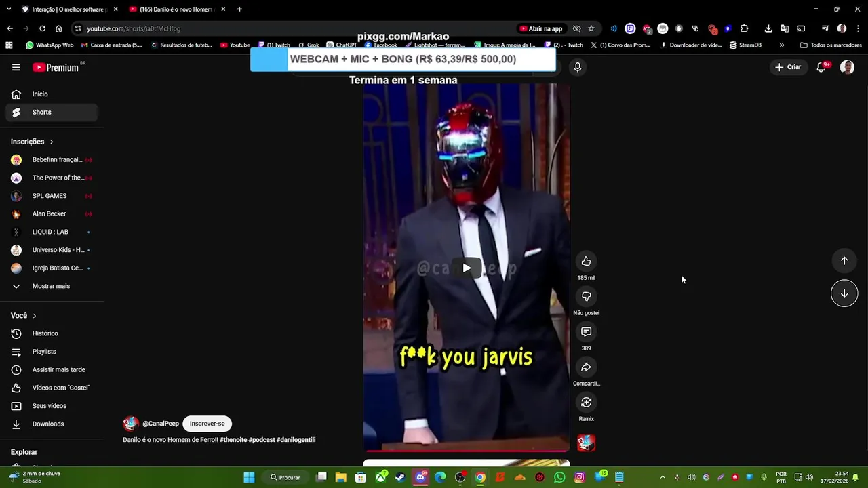Open Vídeos com "Gostei"
Image resolution: width=868 pixels, height=488 pixels.
(x=52, y=388)
